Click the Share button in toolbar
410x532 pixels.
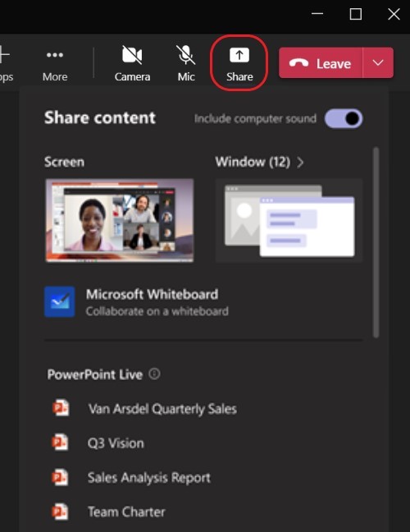(239, 64)
